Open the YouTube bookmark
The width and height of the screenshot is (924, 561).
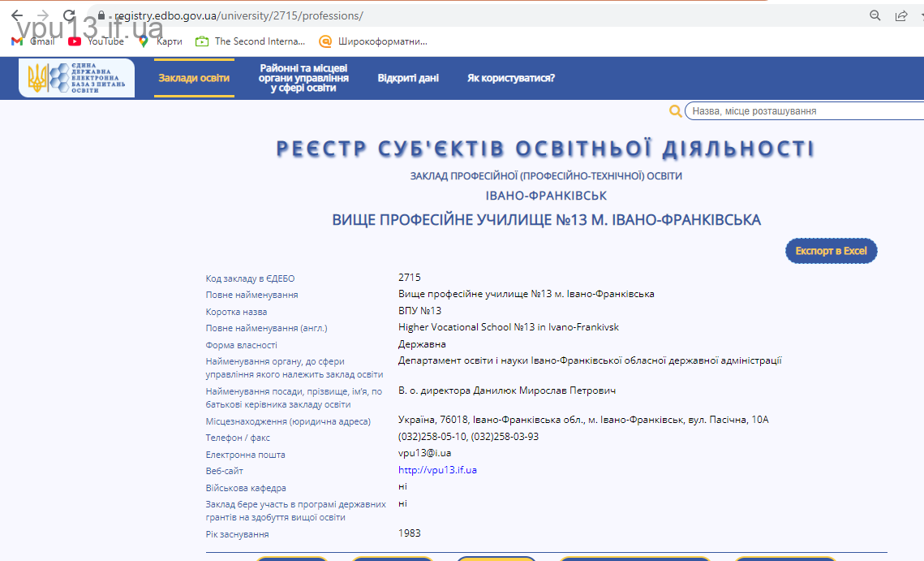coord(97,41)
